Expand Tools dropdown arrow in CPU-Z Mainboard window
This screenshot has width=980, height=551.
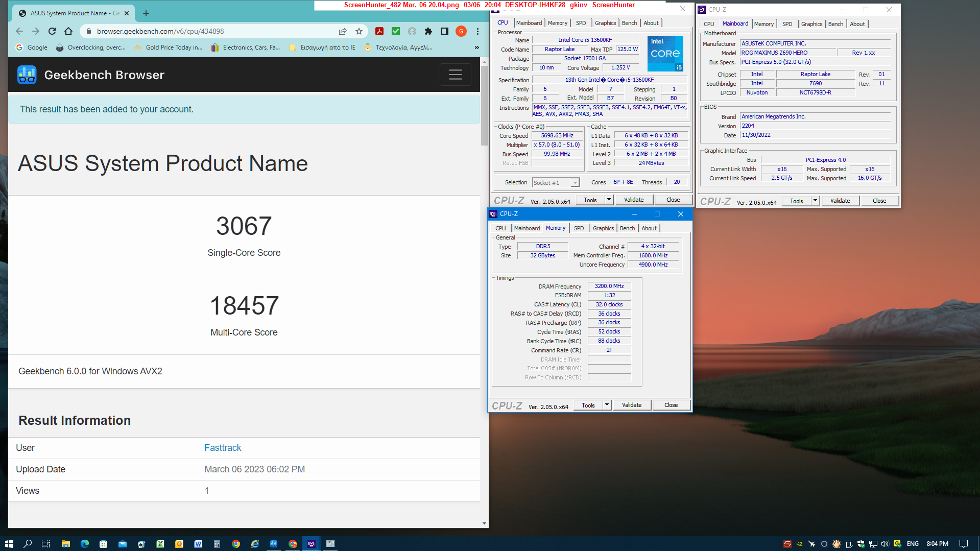pos(815,201)
